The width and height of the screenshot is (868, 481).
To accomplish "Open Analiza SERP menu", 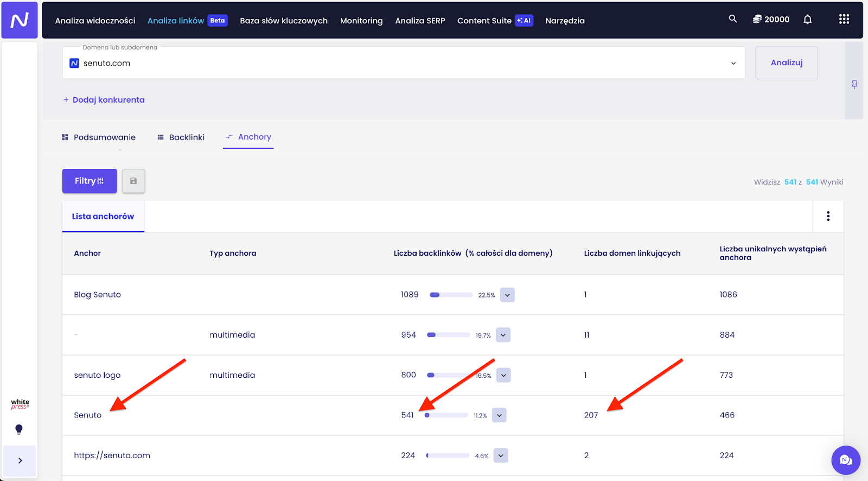I will click(420, 21).
